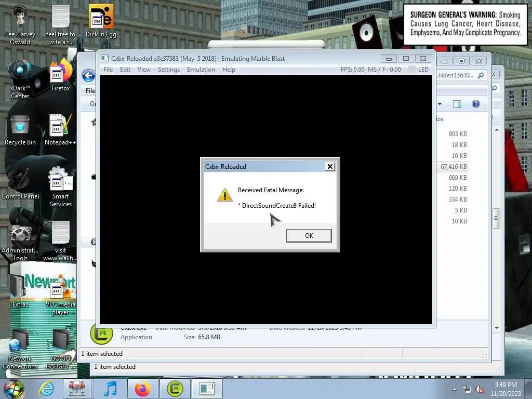Click the FPS counter in Cxbx-Reloaded menu bar
This screenshot has height=399, width=532.
pos(353,69)
